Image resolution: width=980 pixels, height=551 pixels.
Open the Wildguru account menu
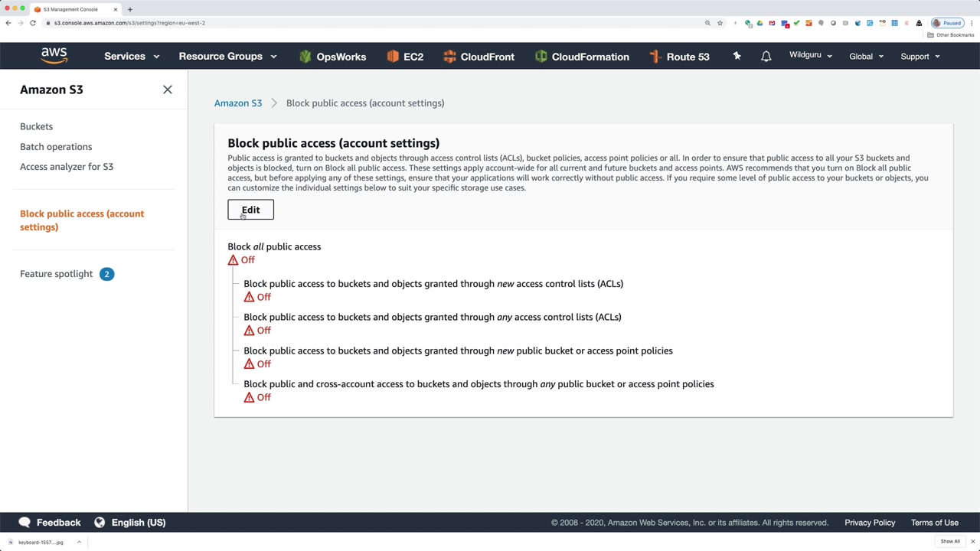(810, 56)
